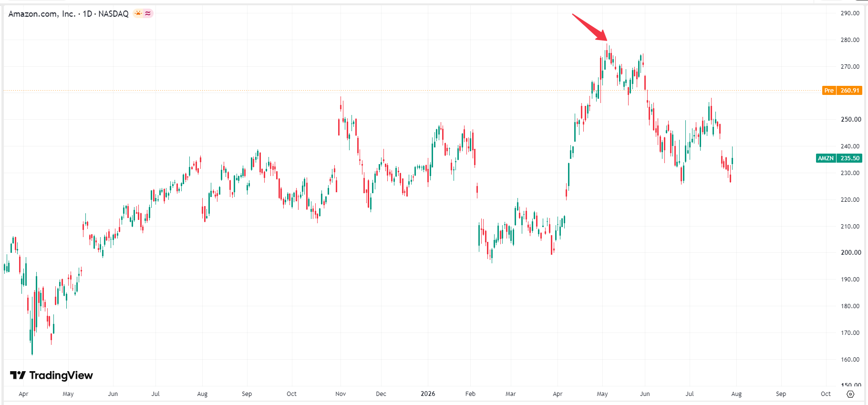Click the TradingView logo
This screenshot has height=405, width=868.
point(52,375)
